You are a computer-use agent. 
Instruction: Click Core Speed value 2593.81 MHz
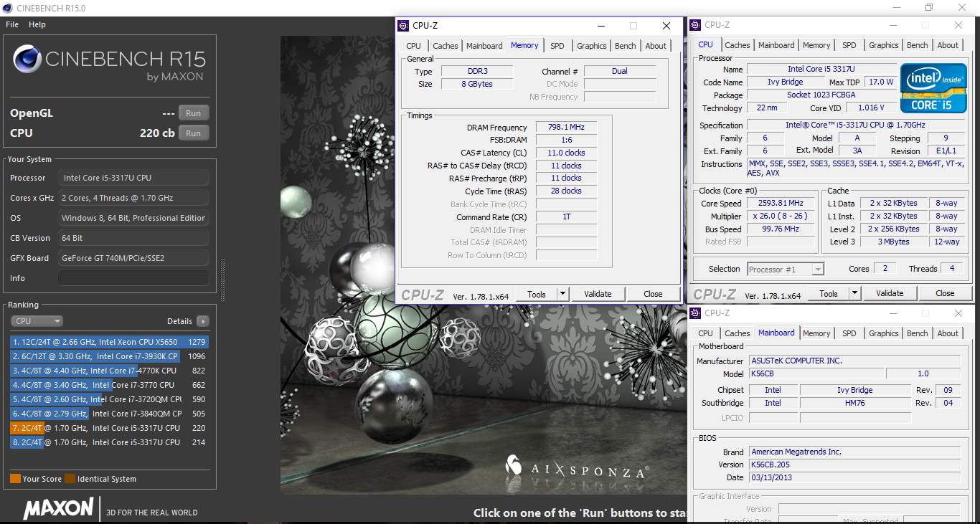pyautogui.click(x=781, y=204)
